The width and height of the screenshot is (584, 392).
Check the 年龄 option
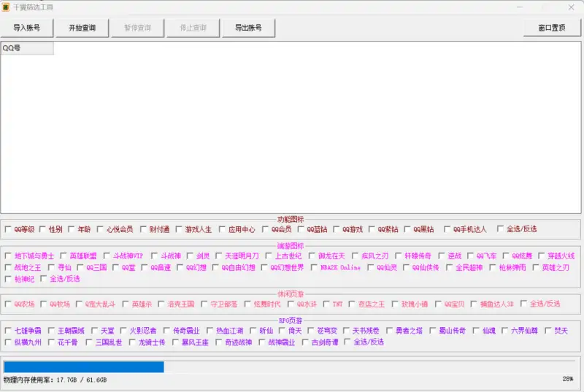pyautogui.click(x=71, y=229)
